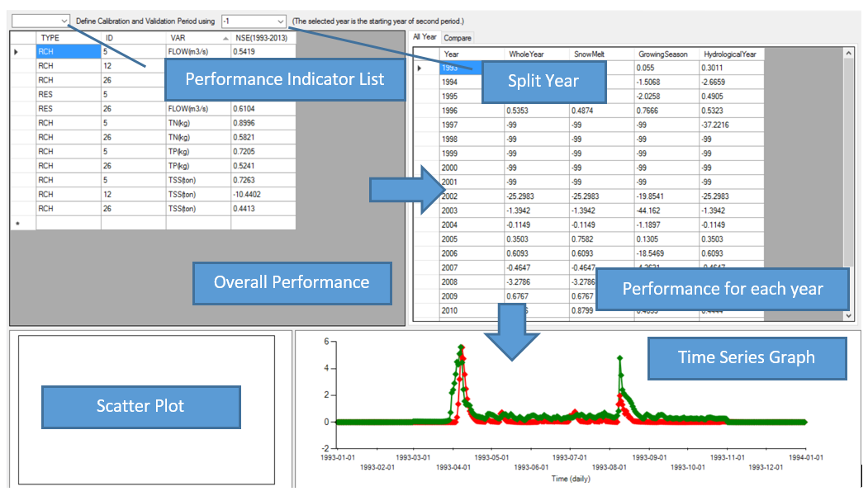This screenshot has width=868, height=496.
Task: Select year 2009 row
Action: [x=472, y=296]
